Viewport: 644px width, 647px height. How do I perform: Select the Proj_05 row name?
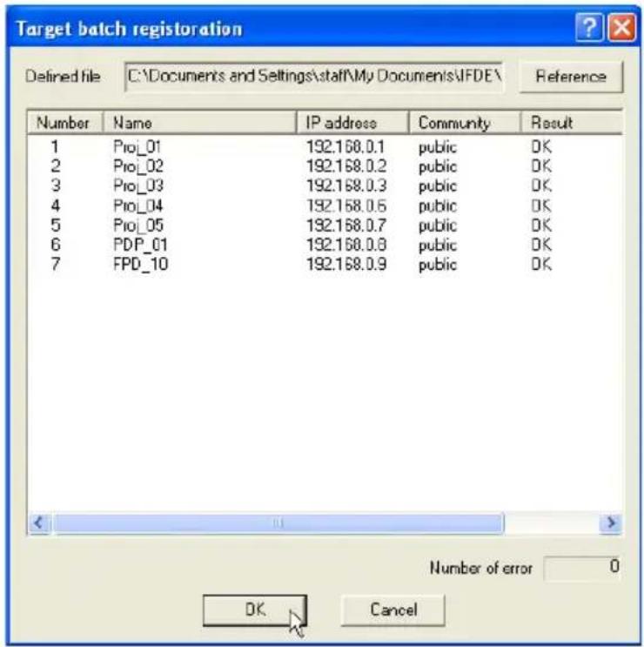pyautogui.click(x=138, y=226)
